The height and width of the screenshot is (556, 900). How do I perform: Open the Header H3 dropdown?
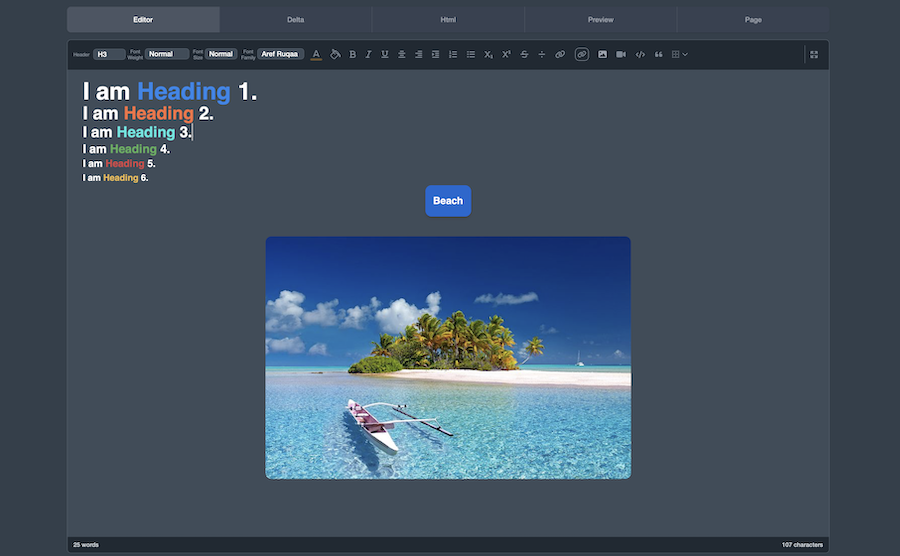coord(109,54)
